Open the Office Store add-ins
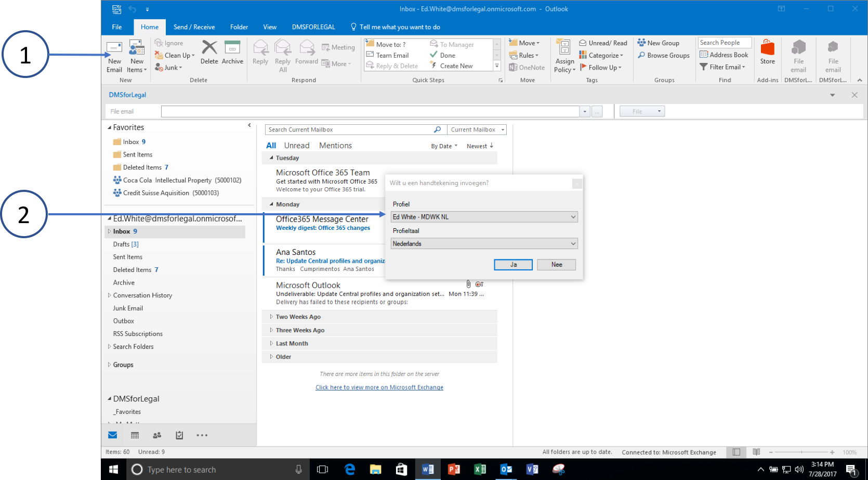This screenshot has width=868, height=480. click(768, 52)
